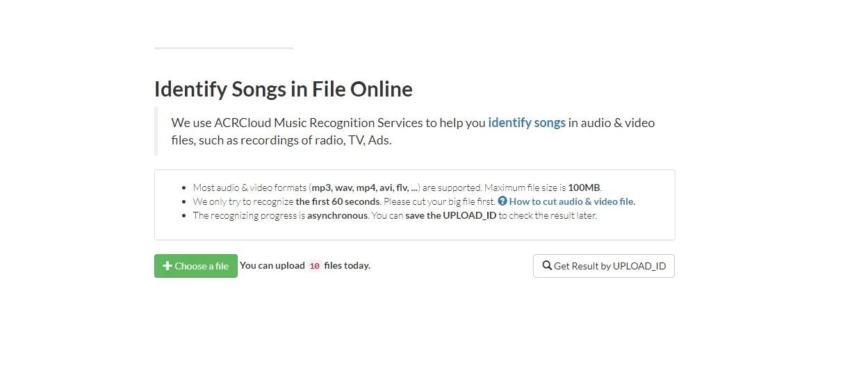Click the "You can upload" label
868x375 pixels.
(272, 265)
